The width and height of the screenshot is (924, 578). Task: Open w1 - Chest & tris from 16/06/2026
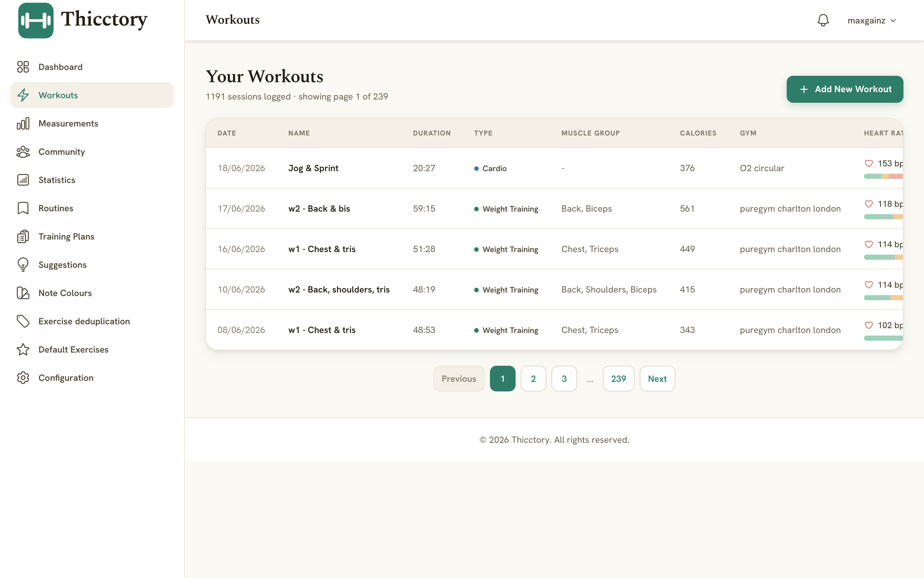[322, 249]
